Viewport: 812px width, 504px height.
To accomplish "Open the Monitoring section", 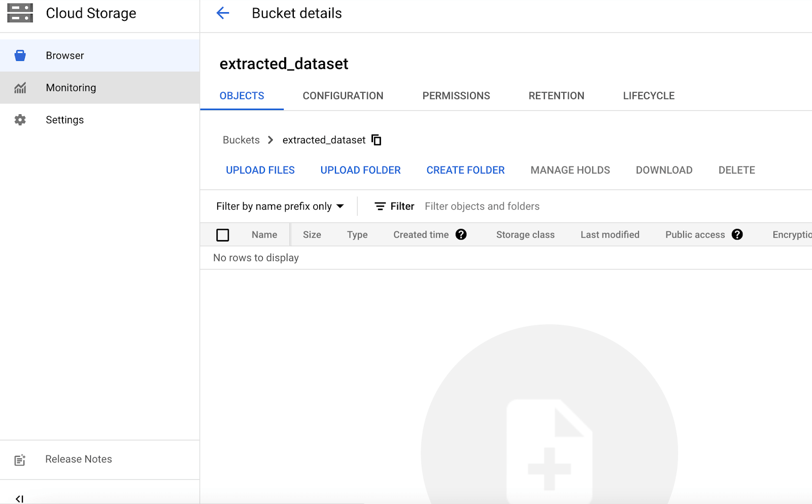I will (71, 87).
